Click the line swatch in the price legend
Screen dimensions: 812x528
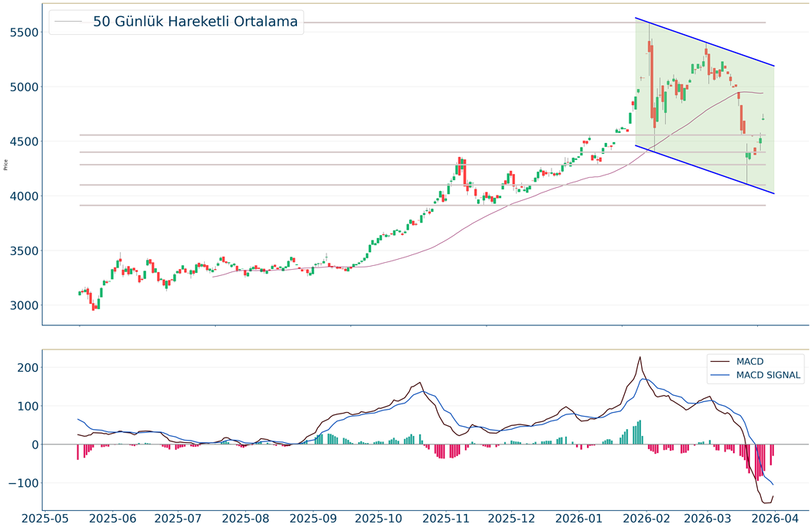[x=70, y=22]
